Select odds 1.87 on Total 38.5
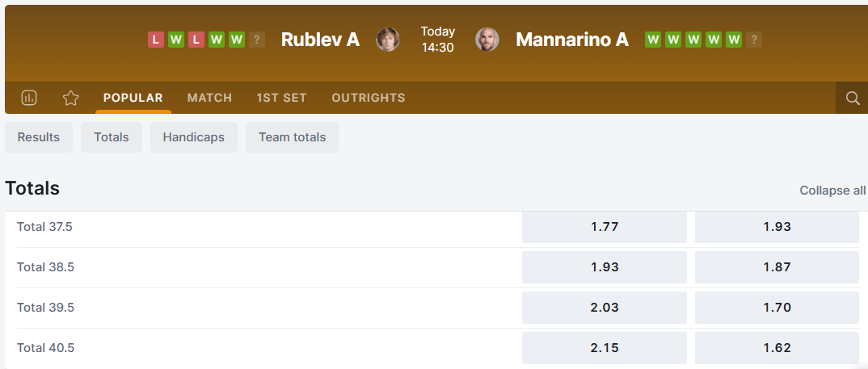Viewport: 868px width, 369px height. pyautogui.click(x=777, y=267)
